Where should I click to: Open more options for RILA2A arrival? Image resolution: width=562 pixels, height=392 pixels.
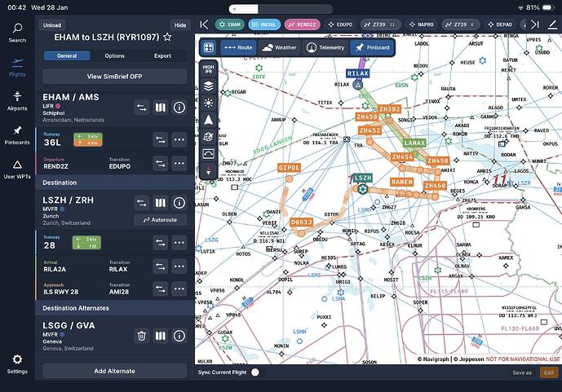[179, 266]
